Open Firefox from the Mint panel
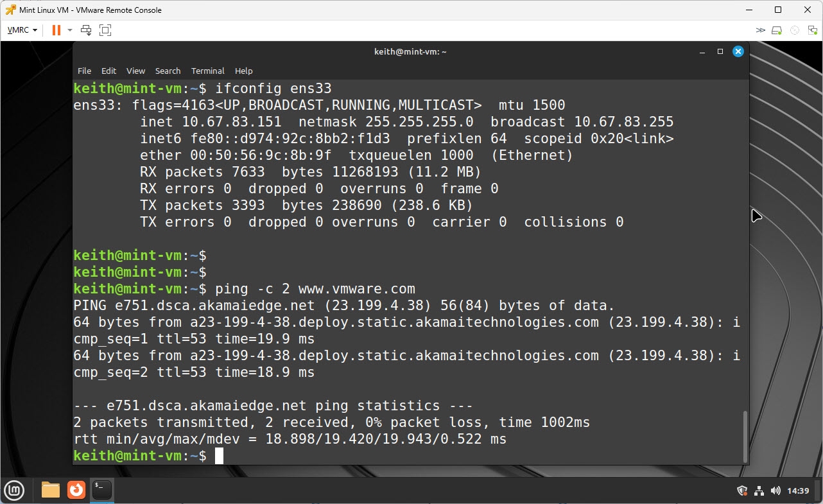The height and width of the screenshot is (504, 823). click(76, 491)
